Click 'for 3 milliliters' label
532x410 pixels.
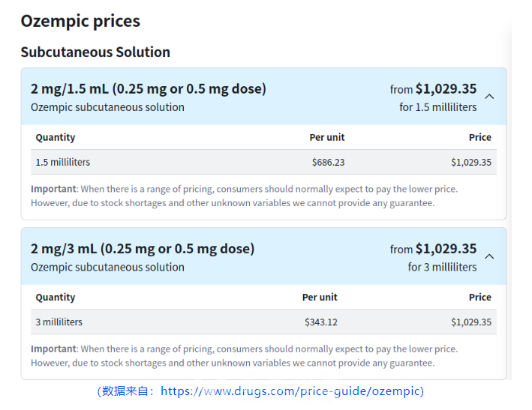tap(442, 267)
